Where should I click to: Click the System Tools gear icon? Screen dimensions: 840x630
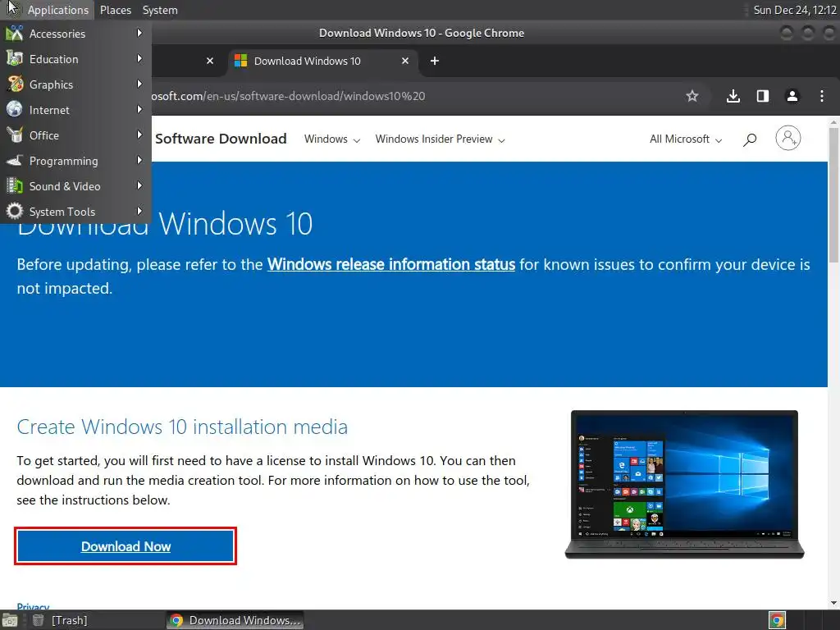click(x=15, y=211)
